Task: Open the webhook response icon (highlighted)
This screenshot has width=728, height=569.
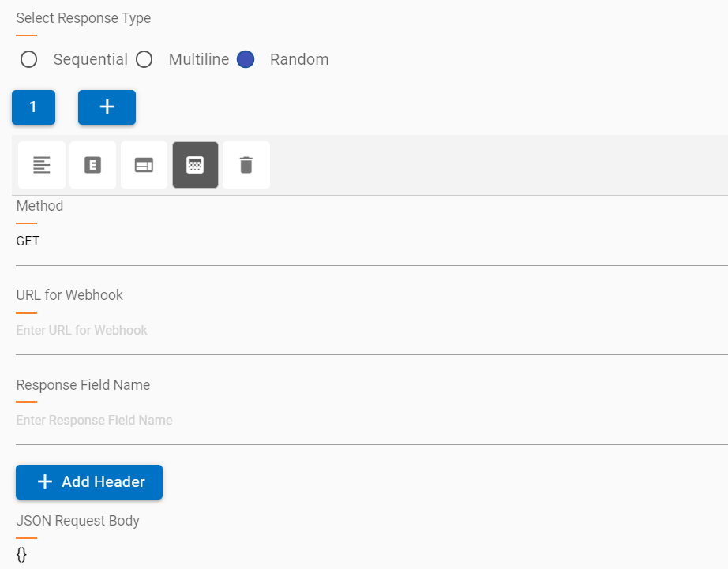Action: click(x=195, y=165)
